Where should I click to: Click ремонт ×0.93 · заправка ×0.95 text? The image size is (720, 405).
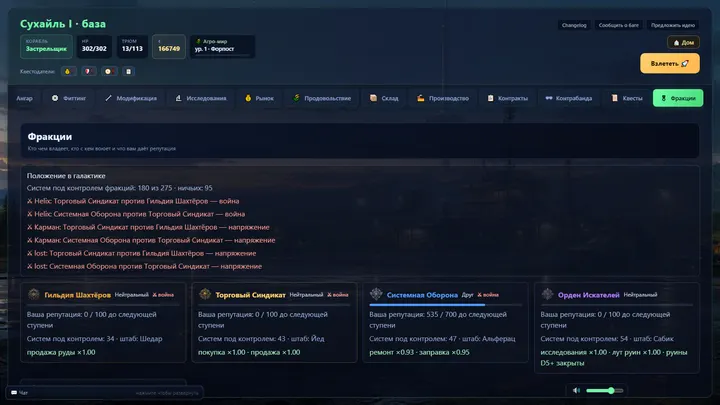pyautogui.click(x=419, y=352)
